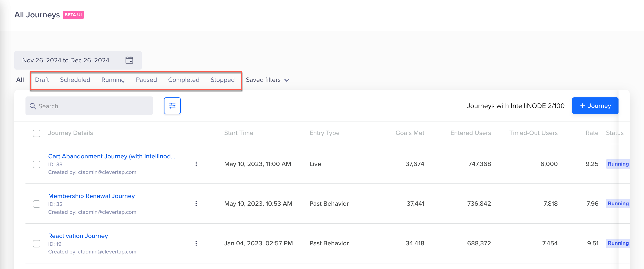This screenshot has height=269, width=644.
Task: Click the start time May 10, 2023, 11:00 AM
Action: pyautogui.click(x=258, y=164)
